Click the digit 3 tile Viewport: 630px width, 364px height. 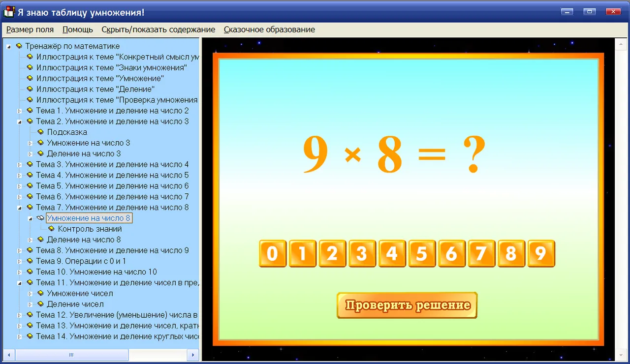[362, 253]
